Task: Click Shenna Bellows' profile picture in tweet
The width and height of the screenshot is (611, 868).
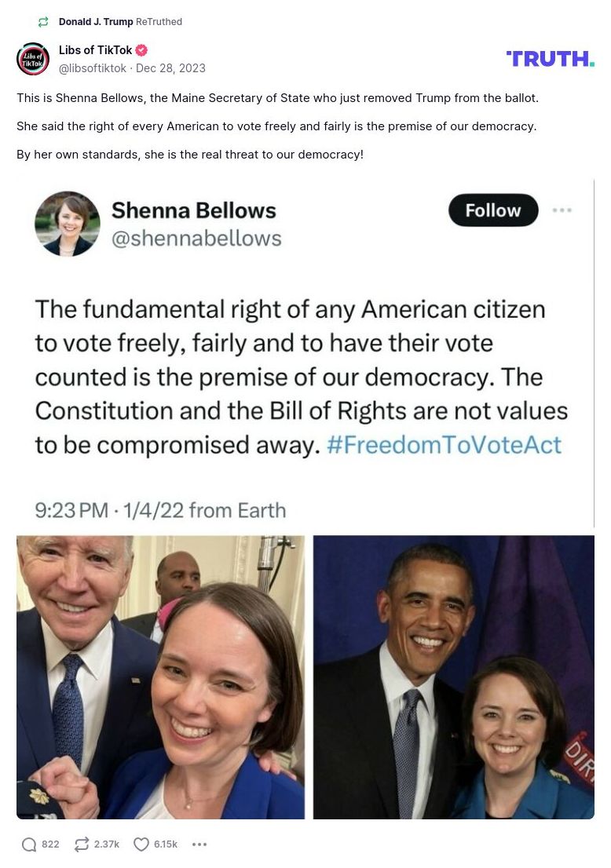Action: pos(68,224)
